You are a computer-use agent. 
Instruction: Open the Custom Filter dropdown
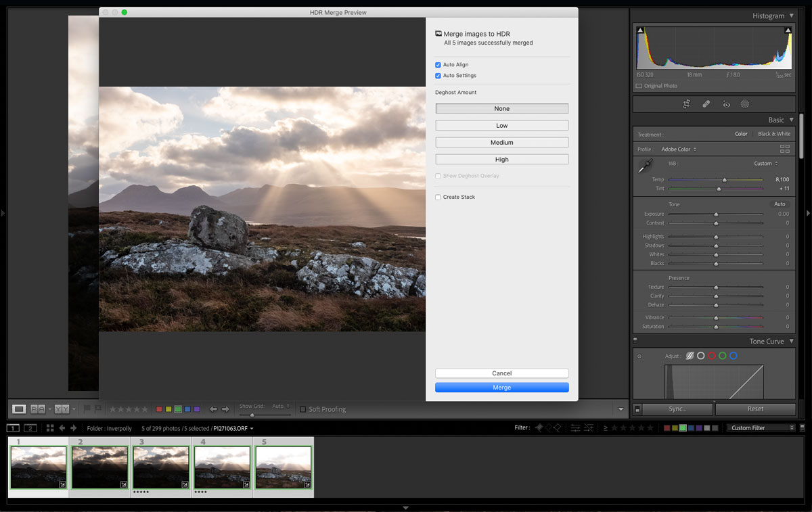pos(761,428)
